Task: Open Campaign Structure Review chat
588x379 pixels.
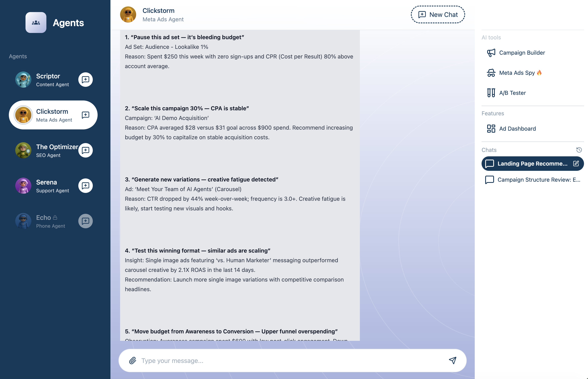Action: click(x=538, y=180)
